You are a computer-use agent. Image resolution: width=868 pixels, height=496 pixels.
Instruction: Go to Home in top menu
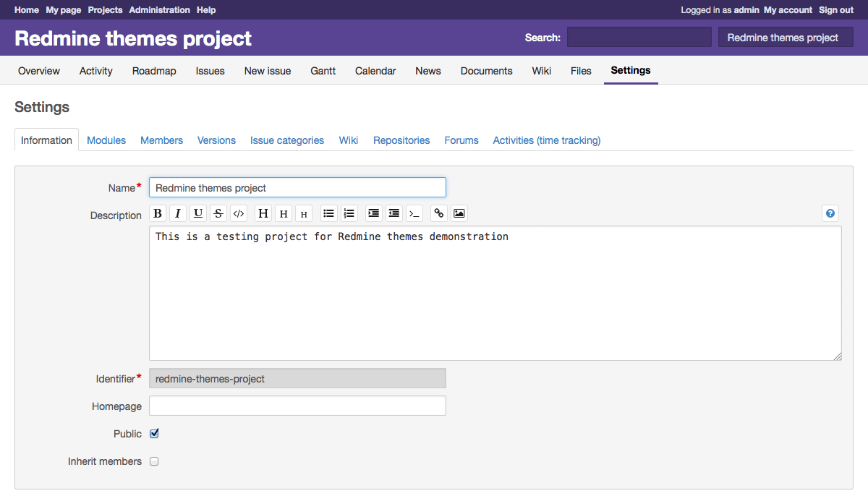pos(27,10)
